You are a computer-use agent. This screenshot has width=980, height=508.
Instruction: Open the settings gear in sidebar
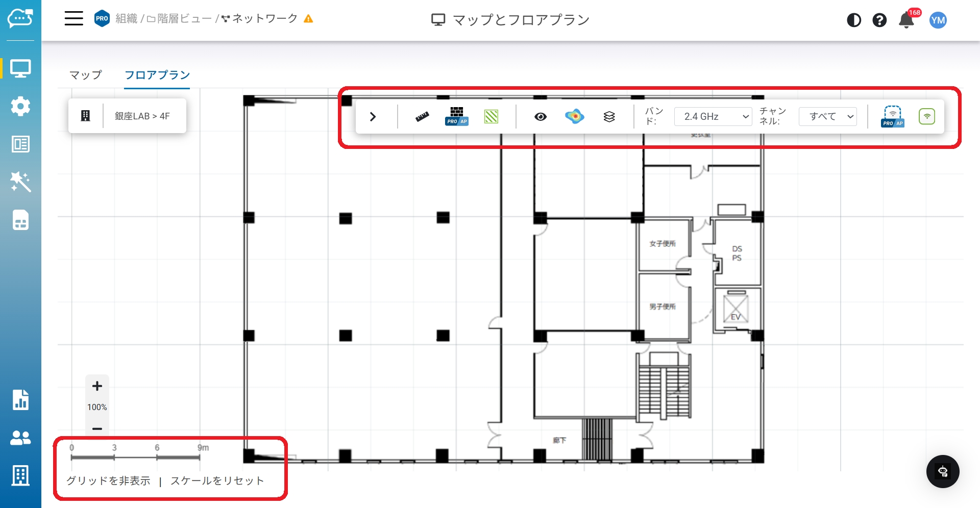[20, 106]
